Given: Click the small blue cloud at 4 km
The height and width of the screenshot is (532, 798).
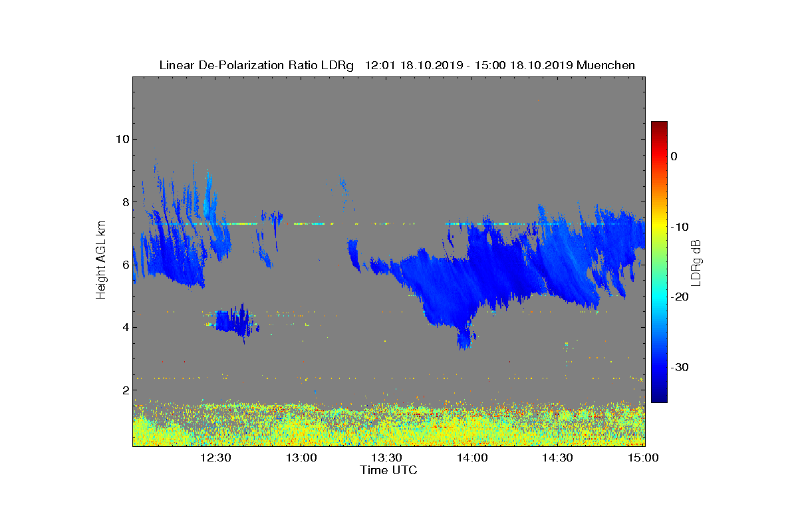Looking at the screenshot, I should pyautogui.click(x=234, y=322).
